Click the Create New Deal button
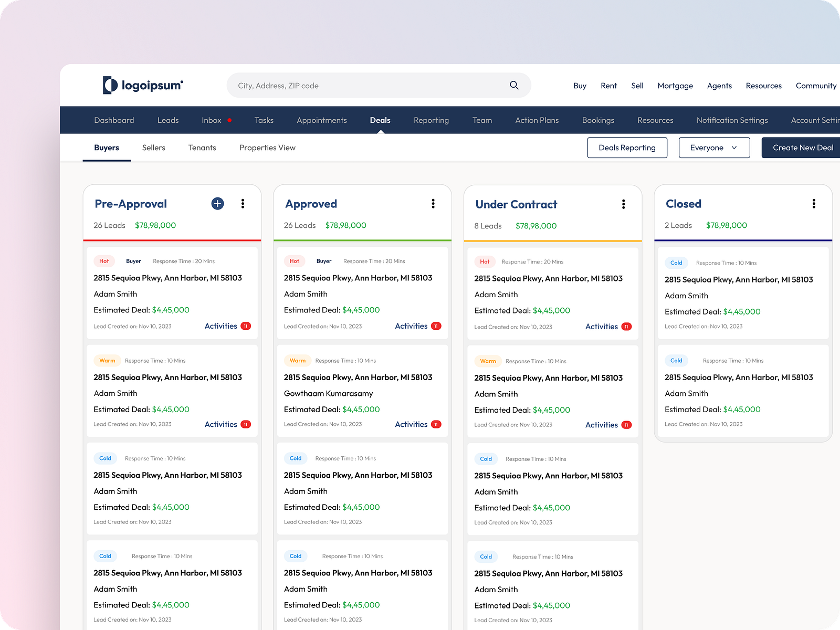The width and height of the screenshot is (840, 630). click(803, 148)
